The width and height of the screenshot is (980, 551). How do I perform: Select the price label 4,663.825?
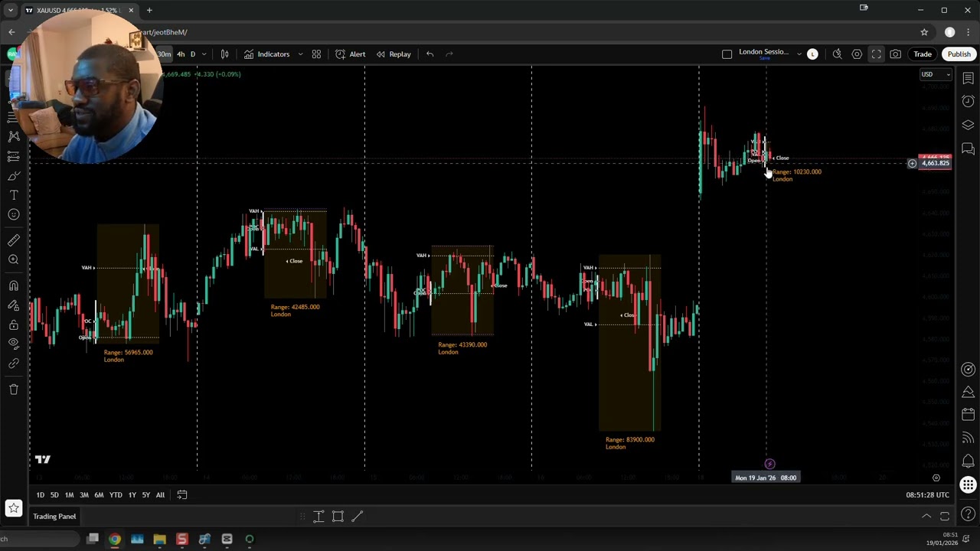[935, 163]
